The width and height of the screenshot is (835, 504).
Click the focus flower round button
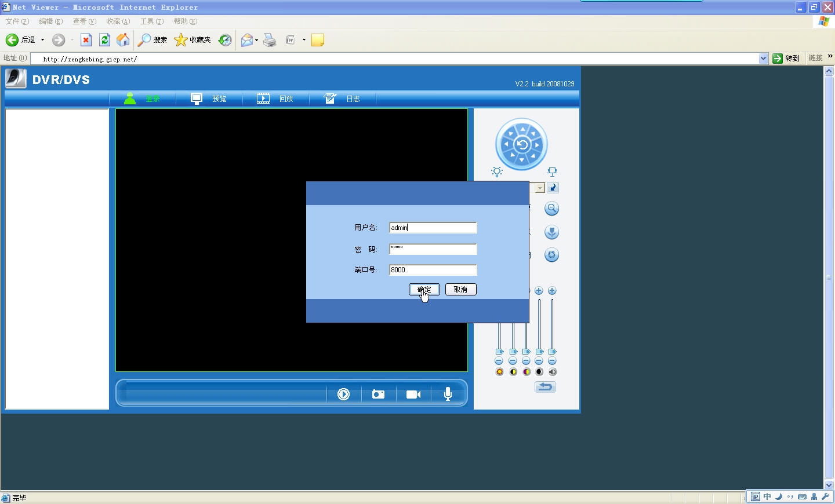coord(551,232)
